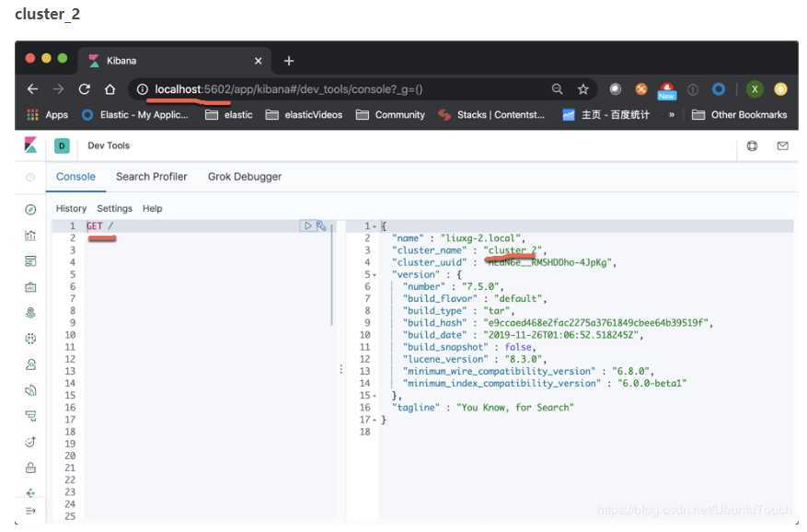This screenshot has height=532, width=807.
Task: Send the GET / request with play icon
Action: pyautogui.click(x=307, y=226)
